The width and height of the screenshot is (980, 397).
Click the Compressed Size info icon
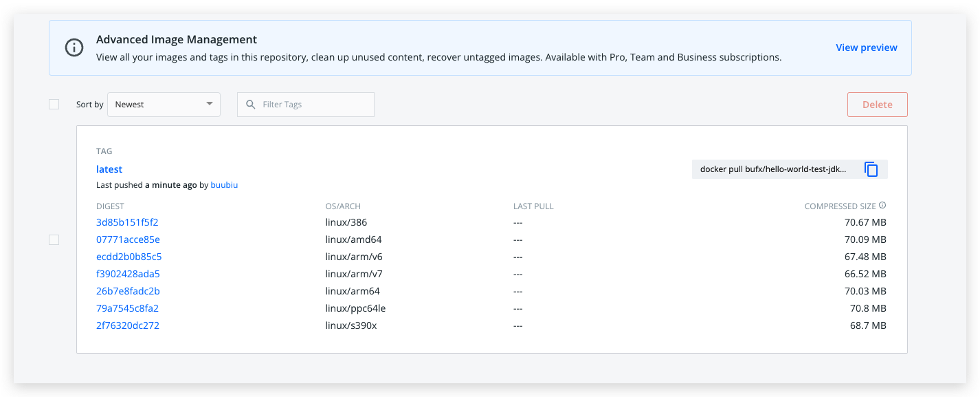point(882,206)
